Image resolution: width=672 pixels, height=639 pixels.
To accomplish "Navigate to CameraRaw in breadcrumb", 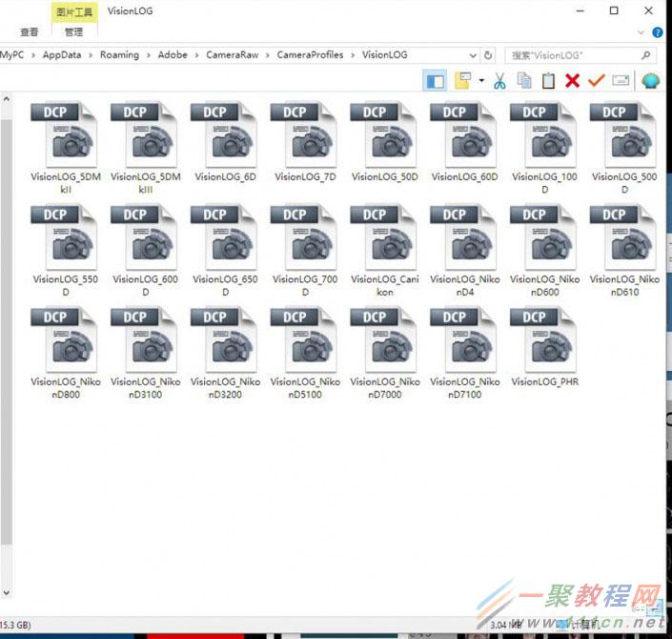I will point(233,55).
